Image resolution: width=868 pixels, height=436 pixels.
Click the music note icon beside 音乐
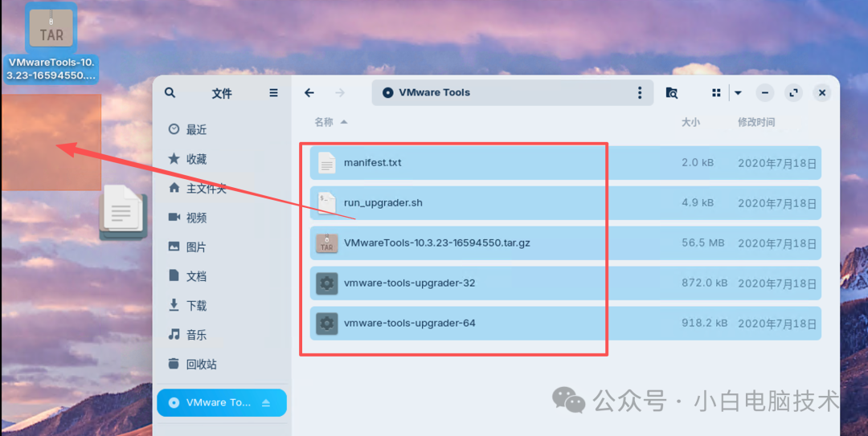[x=174, y=334]
